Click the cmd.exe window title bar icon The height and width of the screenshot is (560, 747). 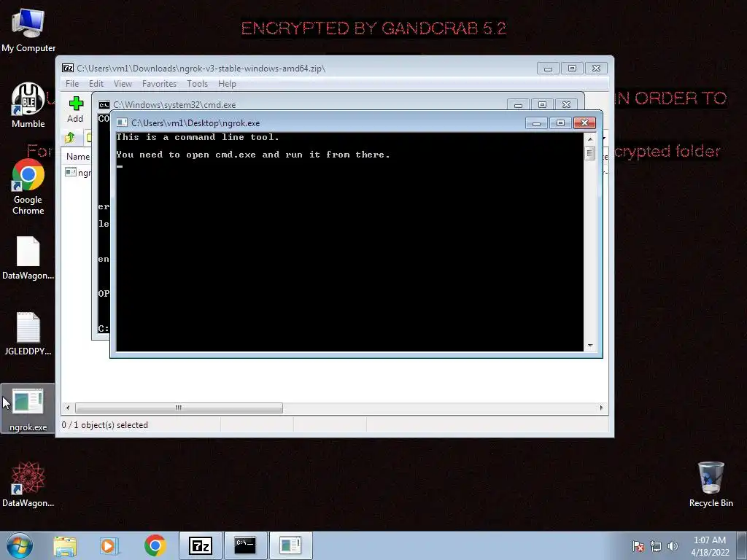[104, 105]
